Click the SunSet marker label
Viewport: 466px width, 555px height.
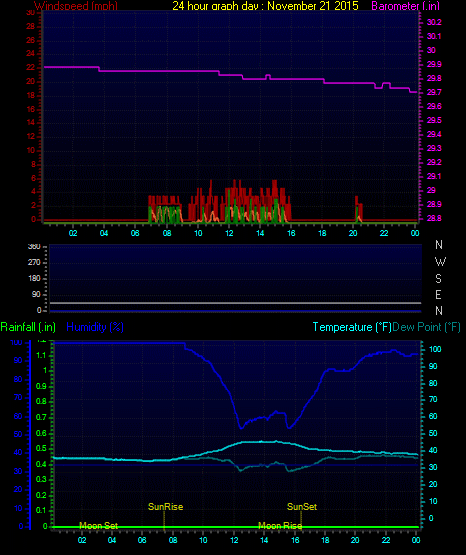302,507
